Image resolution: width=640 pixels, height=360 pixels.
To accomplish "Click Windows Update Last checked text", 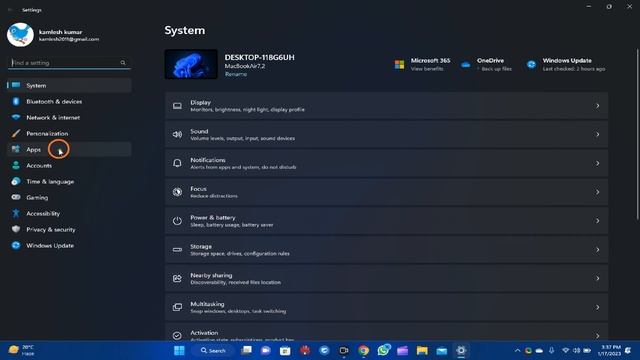I will (574, 69).
